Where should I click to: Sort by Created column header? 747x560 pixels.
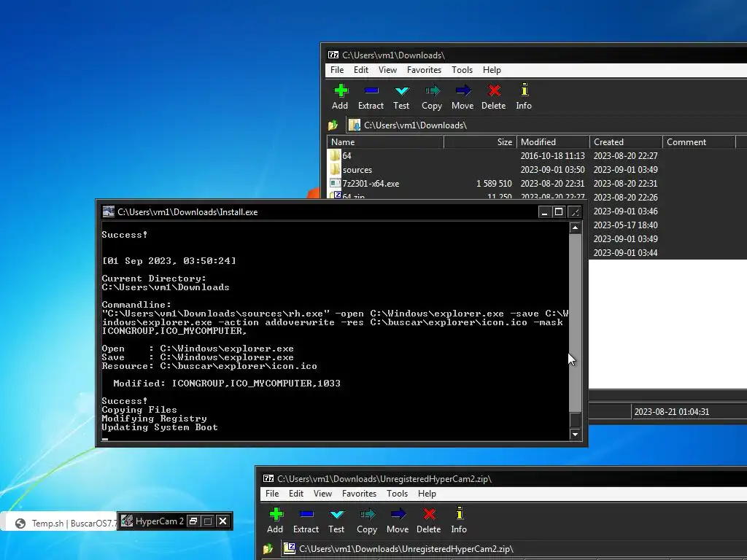(x=626, y=142)
